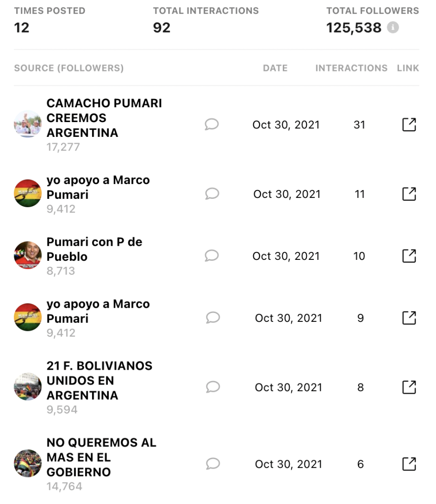Click info icon next to Total Followers

click(x=393, y=28)
